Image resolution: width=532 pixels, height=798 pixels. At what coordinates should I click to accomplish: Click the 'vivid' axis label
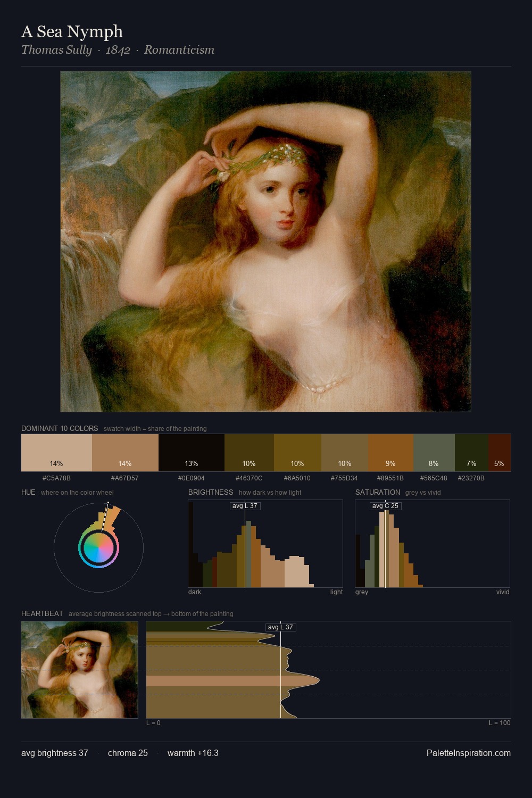503,592
